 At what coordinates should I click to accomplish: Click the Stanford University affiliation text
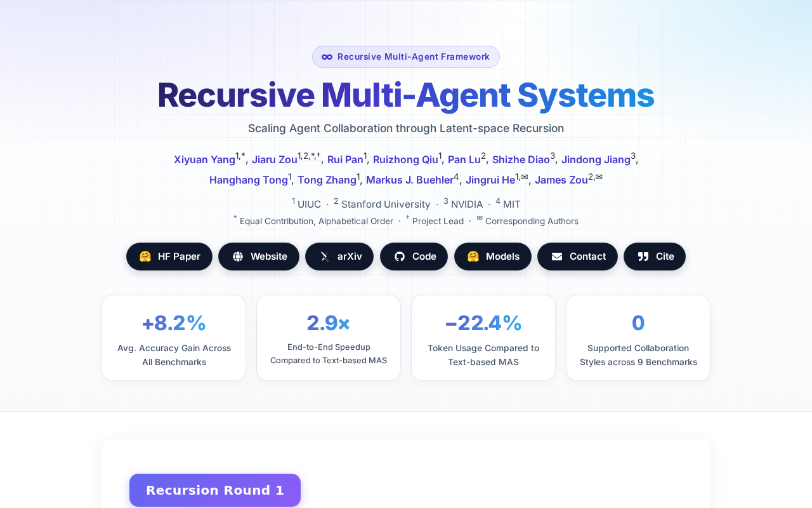click(386, 204)
